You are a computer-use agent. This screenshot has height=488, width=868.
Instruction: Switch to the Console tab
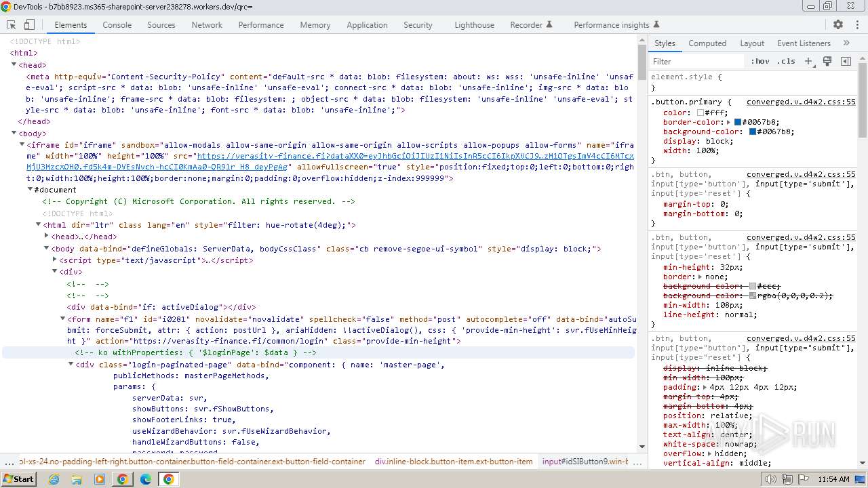click(x=117, y=24)
